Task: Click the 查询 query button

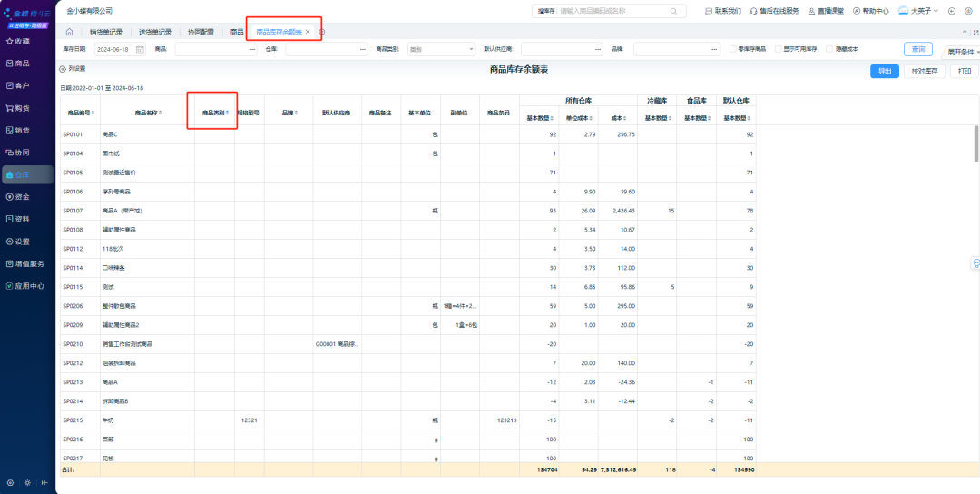Action: (x=918, y=49)
